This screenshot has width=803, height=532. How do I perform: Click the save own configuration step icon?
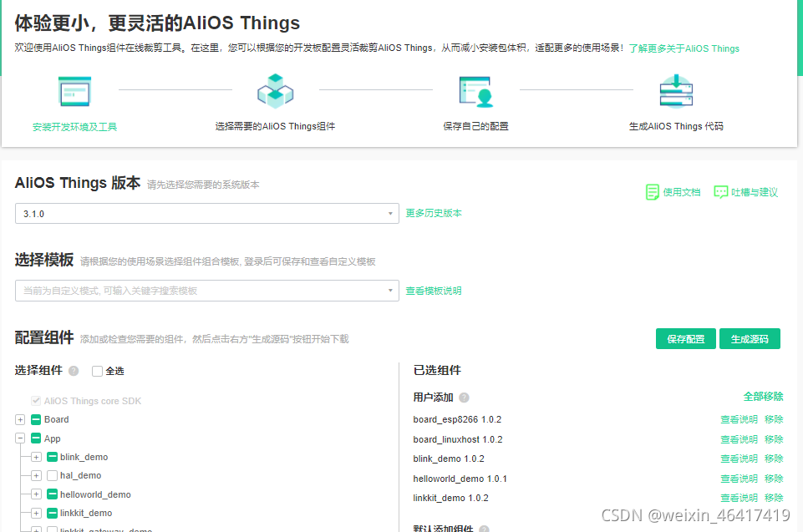pyautogui.click(x=475, y=92)
